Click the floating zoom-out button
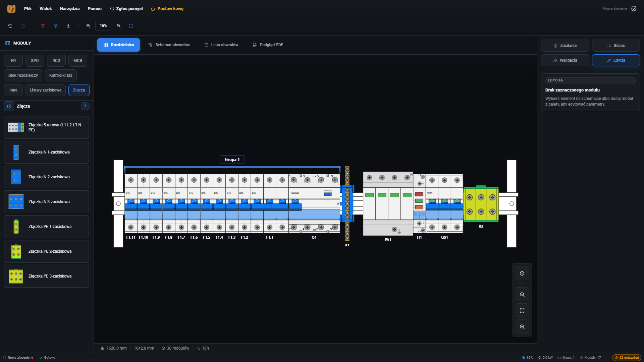The width and height of the screenshot is (644, 362). (x=522, y=295)
